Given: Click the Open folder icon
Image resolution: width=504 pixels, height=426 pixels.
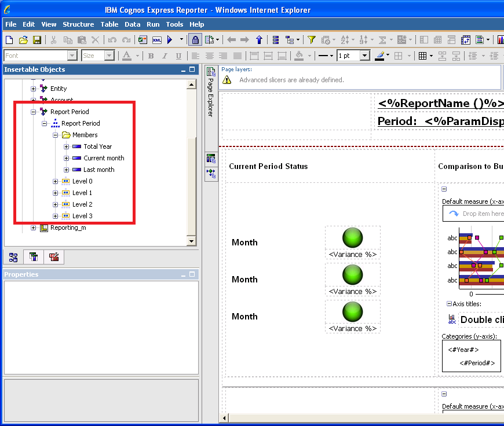Looking at the screenshot, I should (23, 40).
